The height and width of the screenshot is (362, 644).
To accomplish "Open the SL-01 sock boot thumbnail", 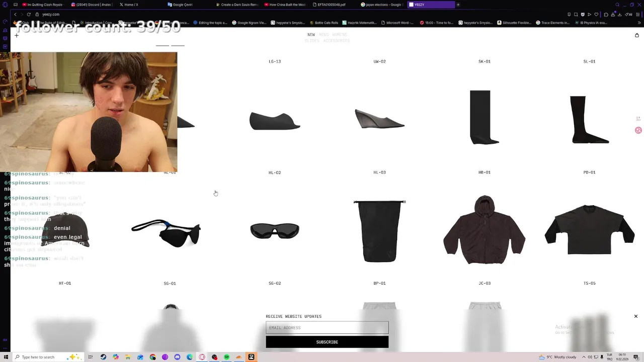I will coord(589,120).
